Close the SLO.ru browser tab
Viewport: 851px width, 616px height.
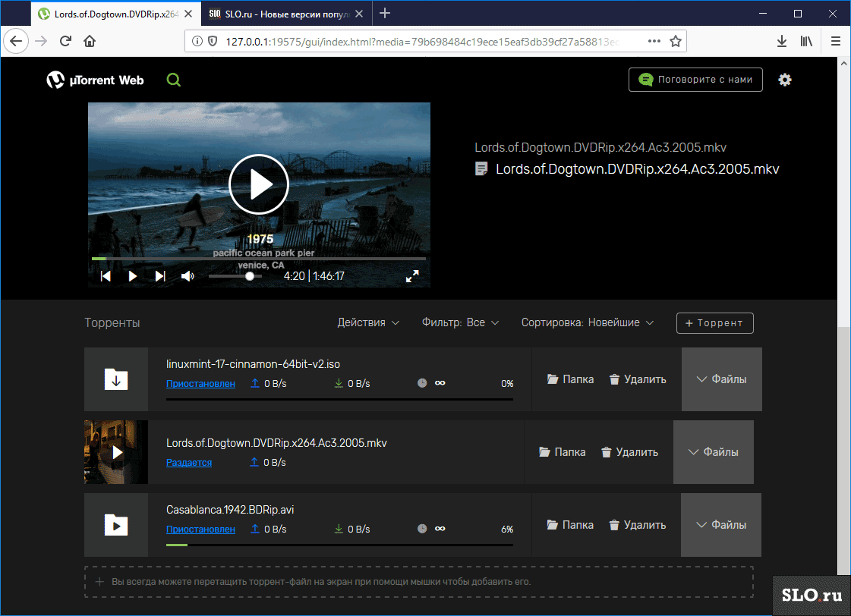[359, 14]
